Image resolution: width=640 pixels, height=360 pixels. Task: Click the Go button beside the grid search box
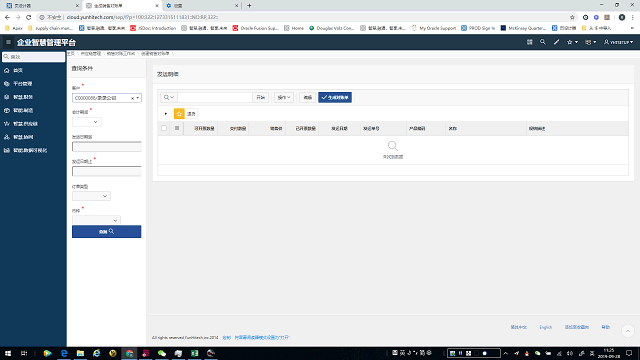tap(260, 98)
